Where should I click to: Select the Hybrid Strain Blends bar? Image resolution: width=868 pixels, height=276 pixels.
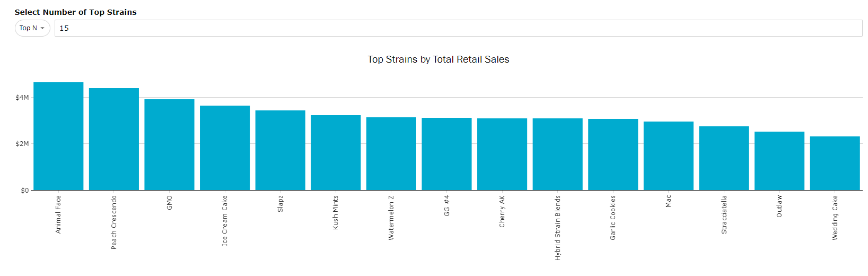click(558, 154)
